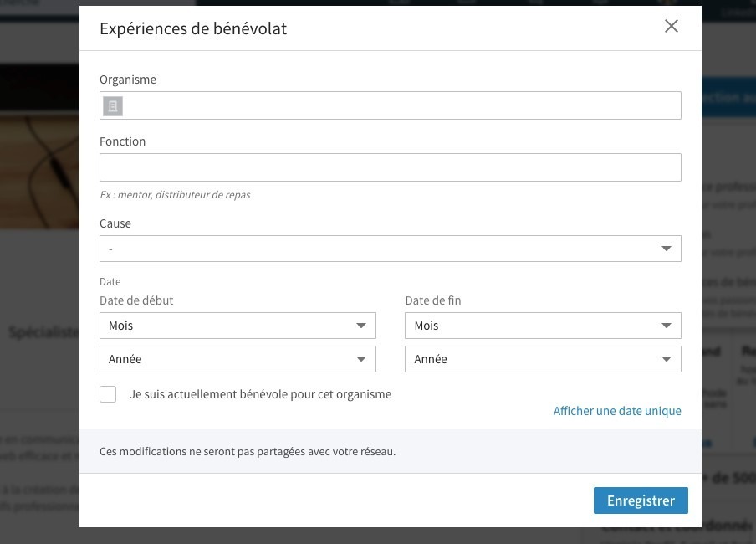Image resolution: width=756 pixels, height=544 pixels.
Task: Click into the Fonction input field
Action: [x=390, y=167]
